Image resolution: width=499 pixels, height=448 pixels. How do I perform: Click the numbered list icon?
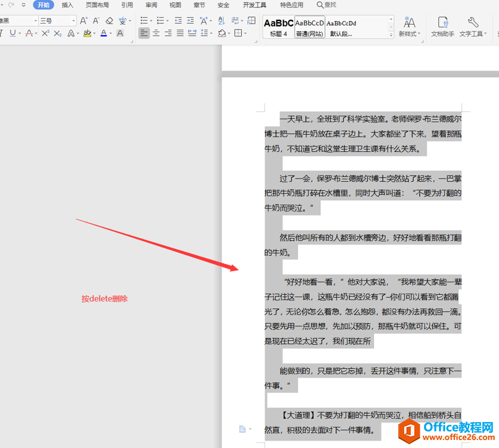tap(160, 21)
